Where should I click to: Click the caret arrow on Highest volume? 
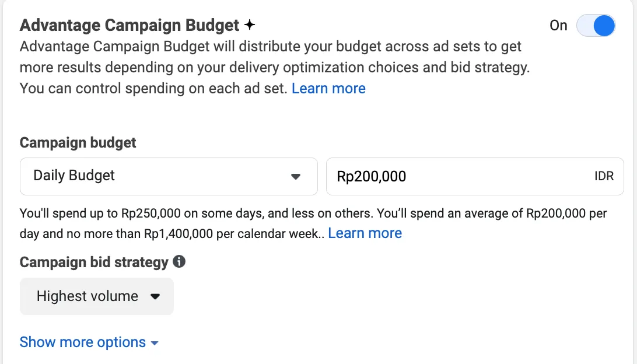(155, 296)
